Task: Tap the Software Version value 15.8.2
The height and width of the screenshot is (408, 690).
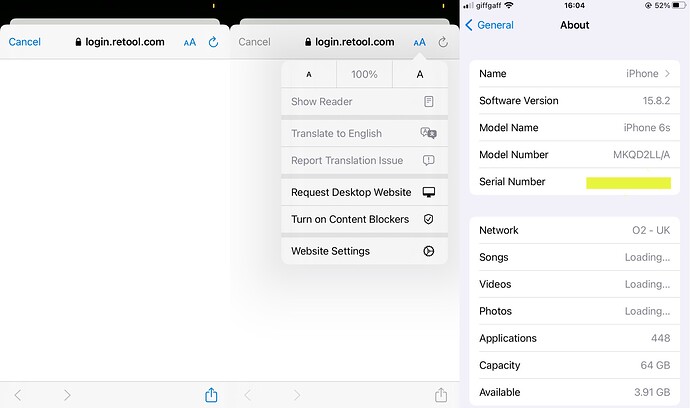Action: coord(656,100)
